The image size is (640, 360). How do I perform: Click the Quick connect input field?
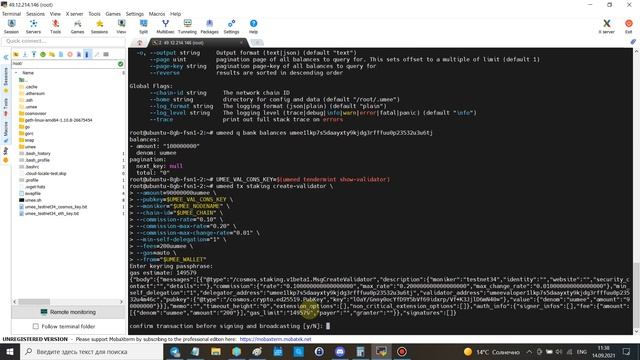click(64, 41)
